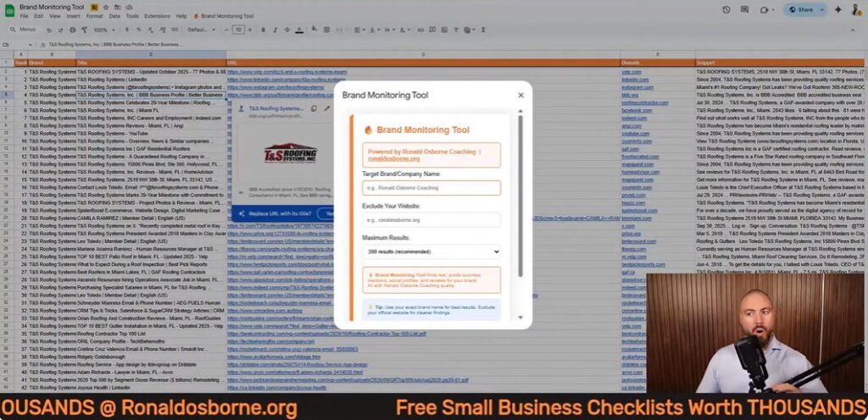Click the dialog vertical scrollbar thumb

click(x=520, y=196)
